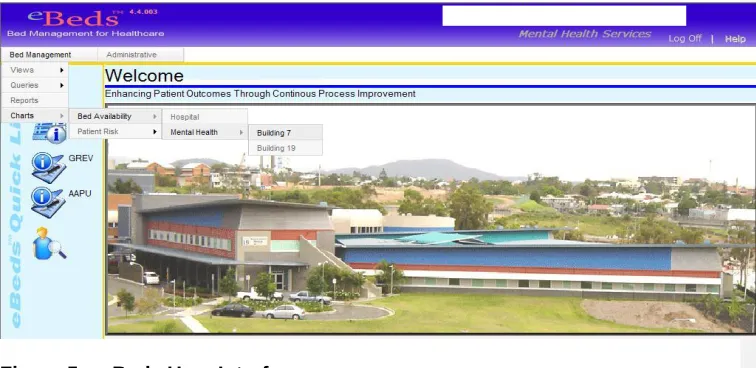Viewport: 756px width, 368px height.
Task: Select the Mental Health option
Action: tap(205, 132)
